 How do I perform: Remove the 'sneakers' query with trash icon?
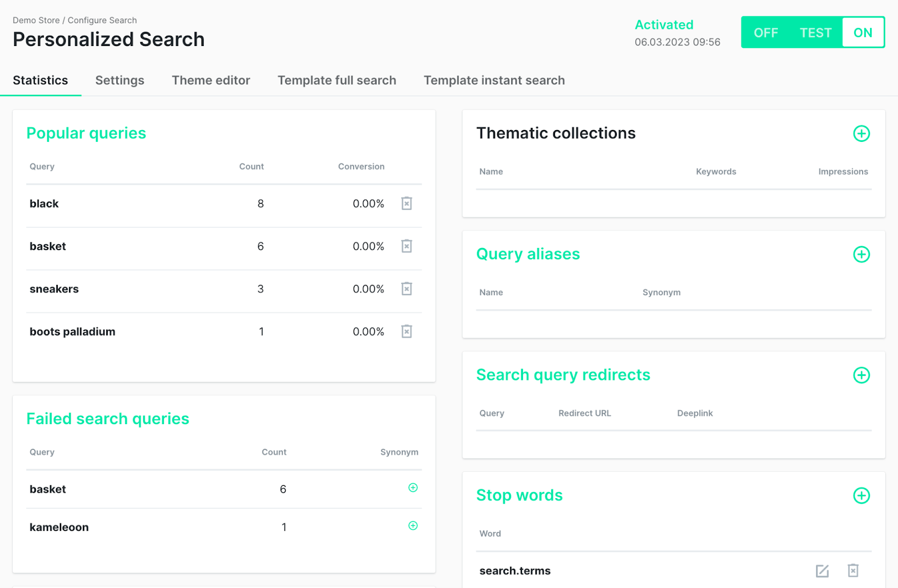406,288
